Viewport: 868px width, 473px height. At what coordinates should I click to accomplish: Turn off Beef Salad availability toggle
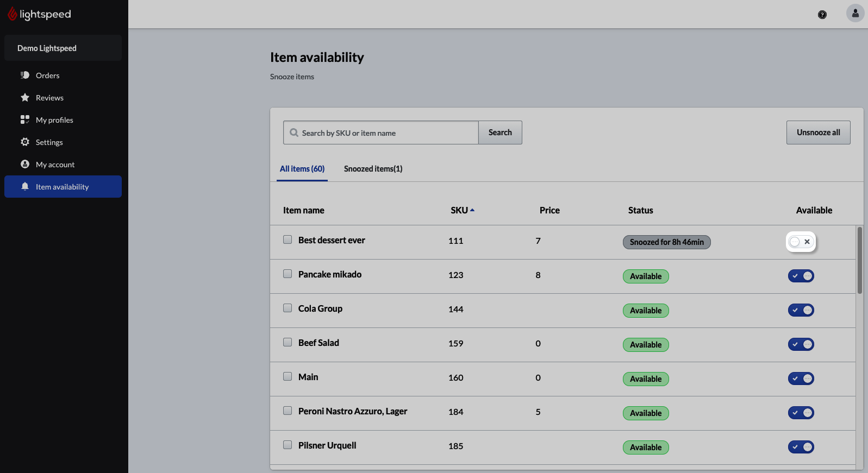(801, 344)
